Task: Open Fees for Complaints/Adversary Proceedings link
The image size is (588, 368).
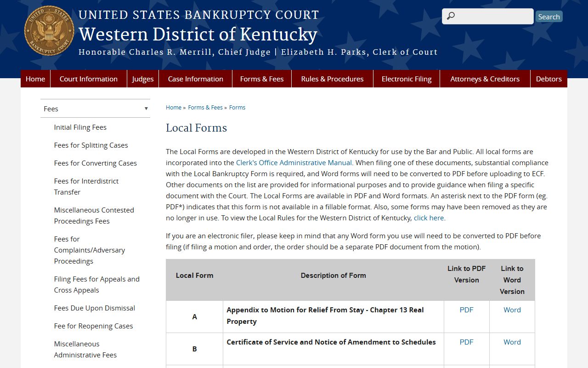Action: [x=90, y=250]
